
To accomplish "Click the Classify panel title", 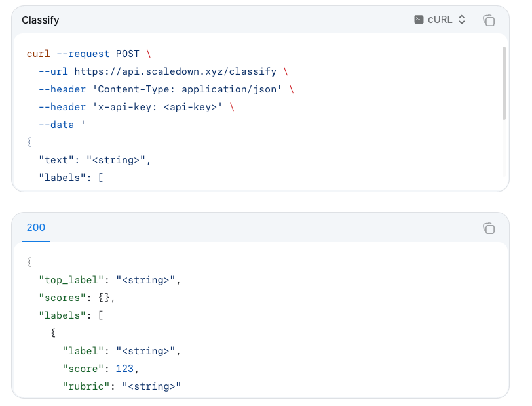I will point(41,20).
